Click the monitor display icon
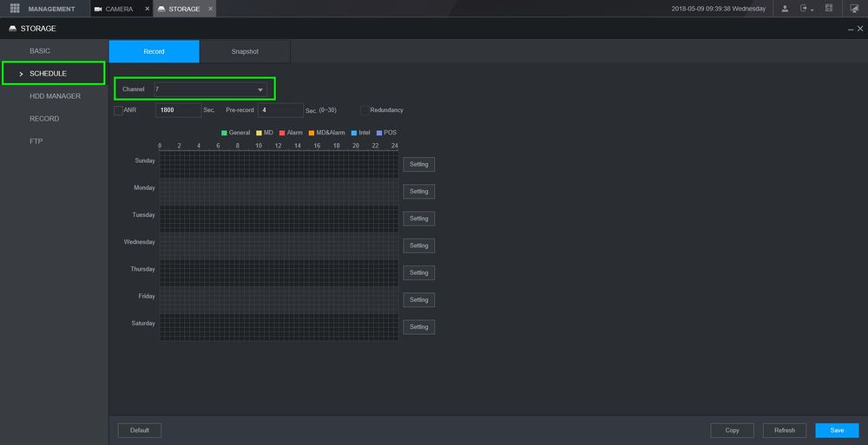 coord(853,9)
